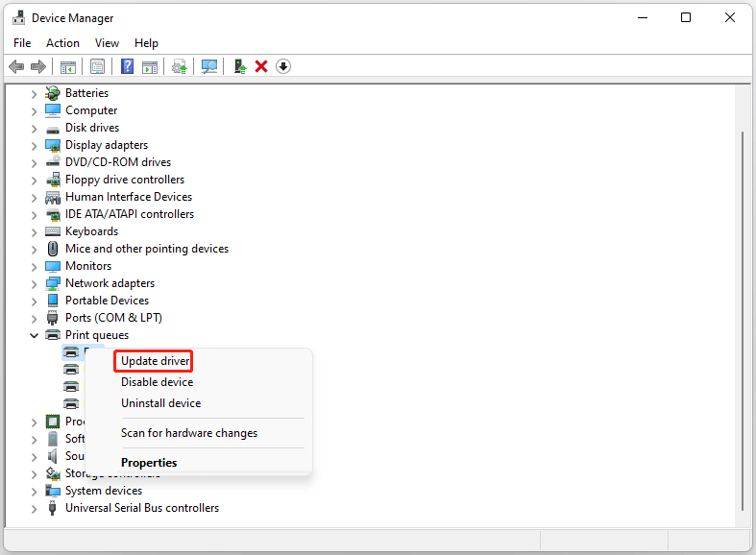This screenshot has width=756, height=555.
Task: Click the Mice and other pointing devices icon
Action: point(53,249)
